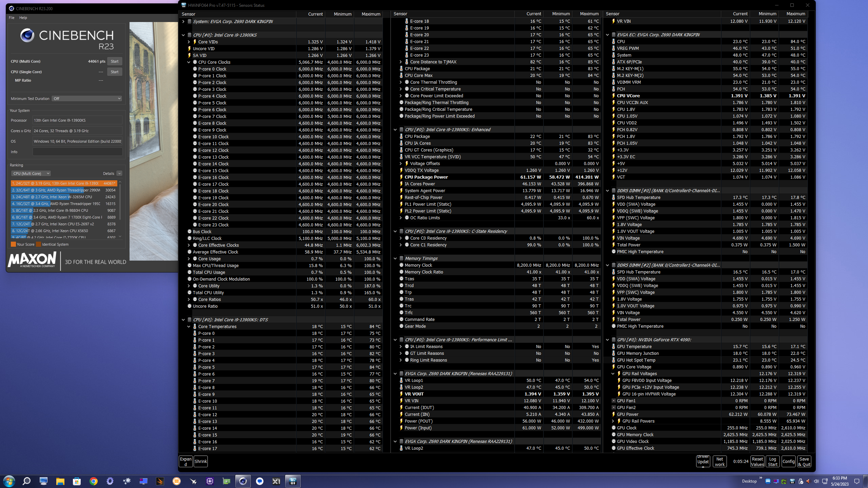Open the Cinebench File menu
This screenshot has width=868, height=488.
point(12,18)
